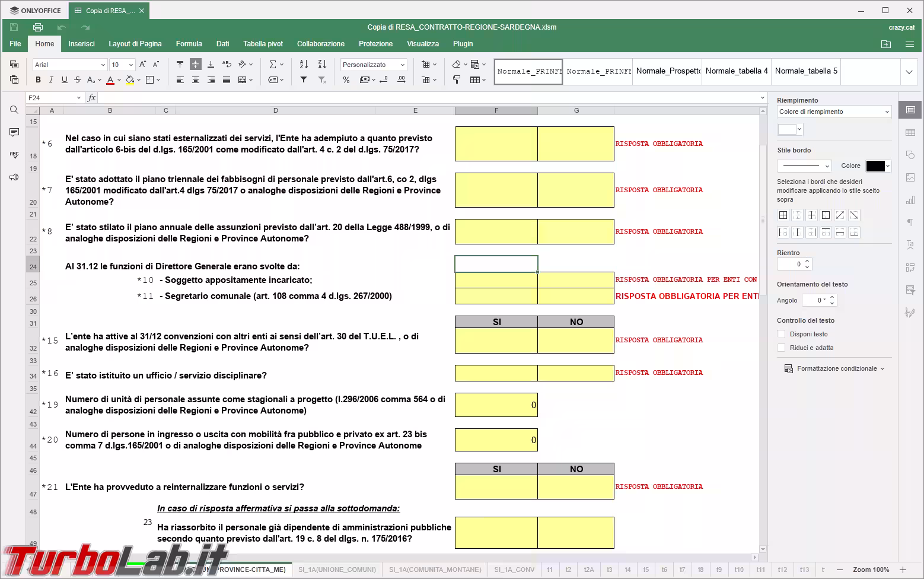924x579 pixels.
Task: Increase the text angle with the stepper
Action: click(x=832, y=297)
